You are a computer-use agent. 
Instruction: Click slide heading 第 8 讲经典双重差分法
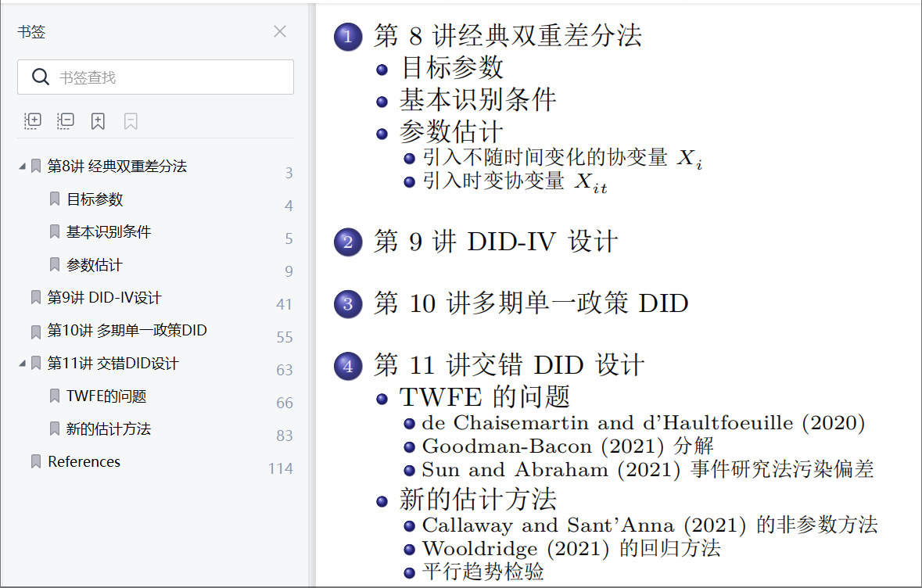(508, 36)
